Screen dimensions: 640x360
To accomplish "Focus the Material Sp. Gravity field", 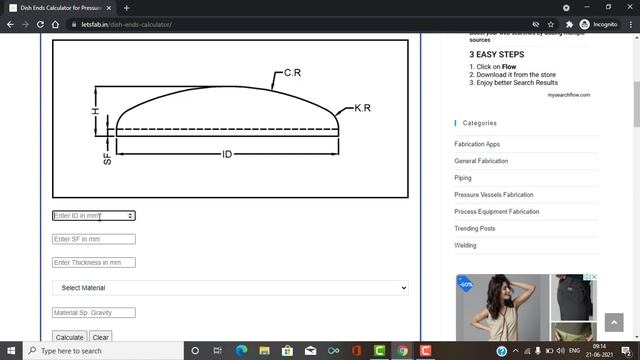I will point(93,313).
